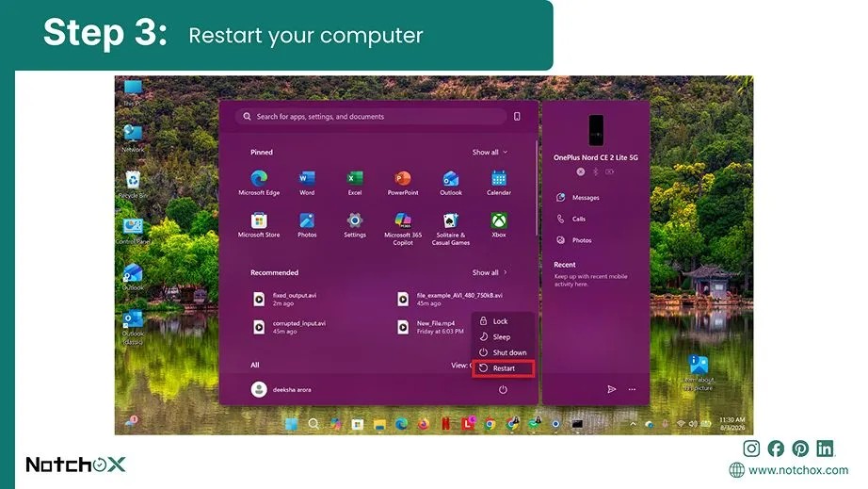The height and width of the screenshot is (489, 868).
Task: Open Excel in the pinned apps
Action: [x=355, y=182]
